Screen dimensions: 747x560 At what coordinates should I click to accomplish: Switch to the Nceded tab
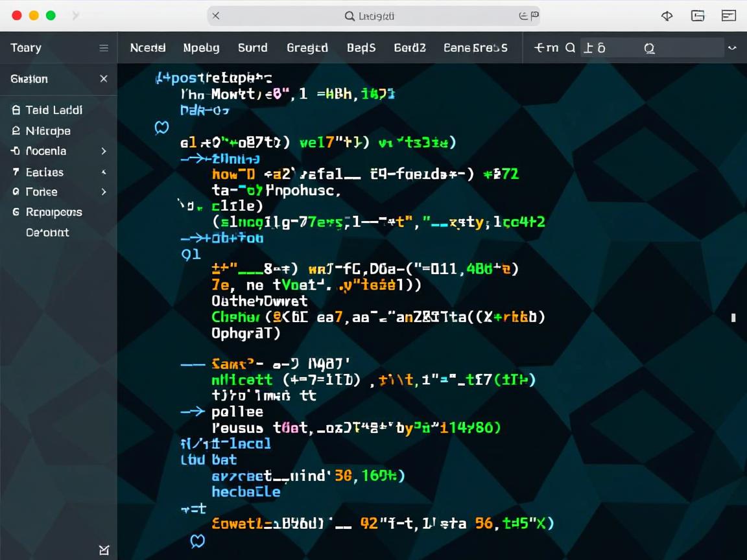point(148,48)
